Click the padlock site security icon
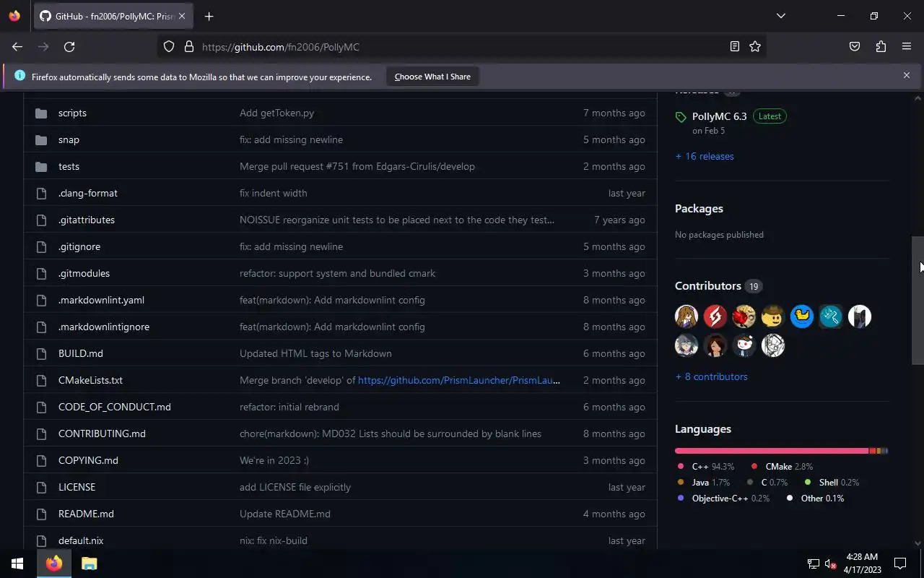Viewport: 924px width, 578px height. click(189, 47)
